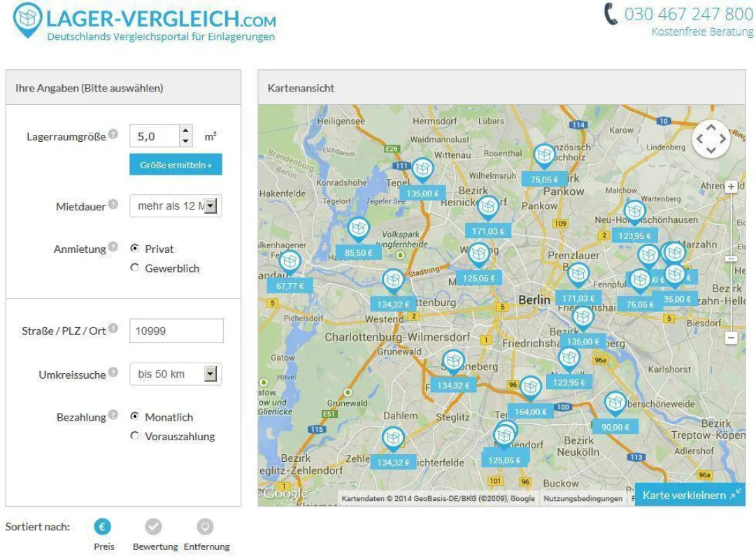The height and width of the screenshot is (559, 756).
Task: Open the Umkreissuche dropdown
Action: pyautogui.click(x=176, y=374)
